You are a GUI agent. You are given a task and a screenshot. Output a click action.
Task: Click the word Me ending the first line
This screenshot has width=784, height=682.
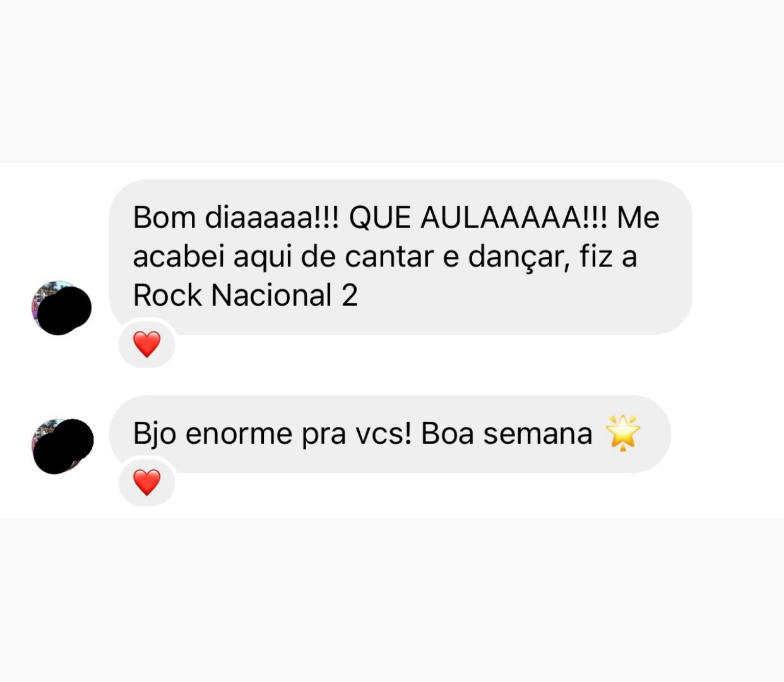(x=638, y=218)
